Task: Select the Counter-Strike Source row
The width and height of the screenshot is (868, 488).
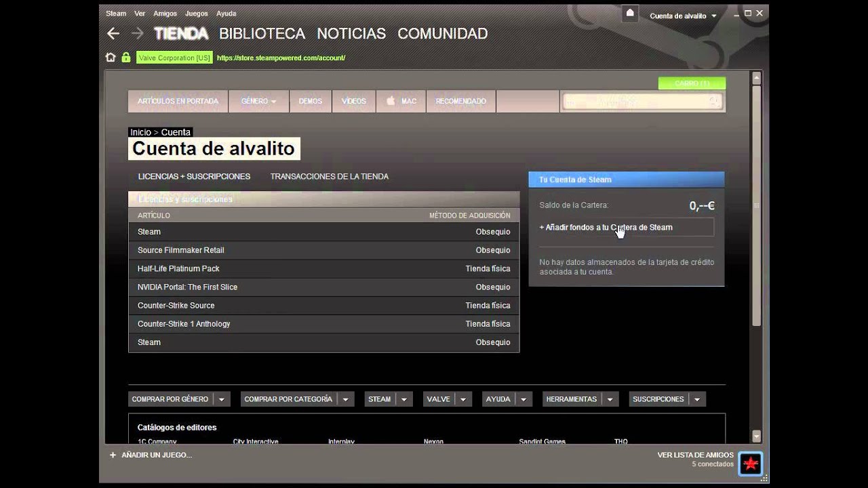Action: click(323, 305)
